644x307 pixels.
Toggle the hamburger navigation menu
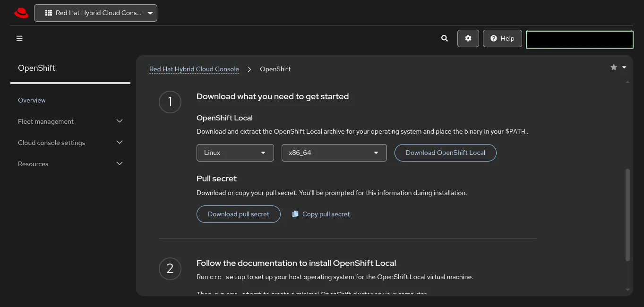(19, 38)
